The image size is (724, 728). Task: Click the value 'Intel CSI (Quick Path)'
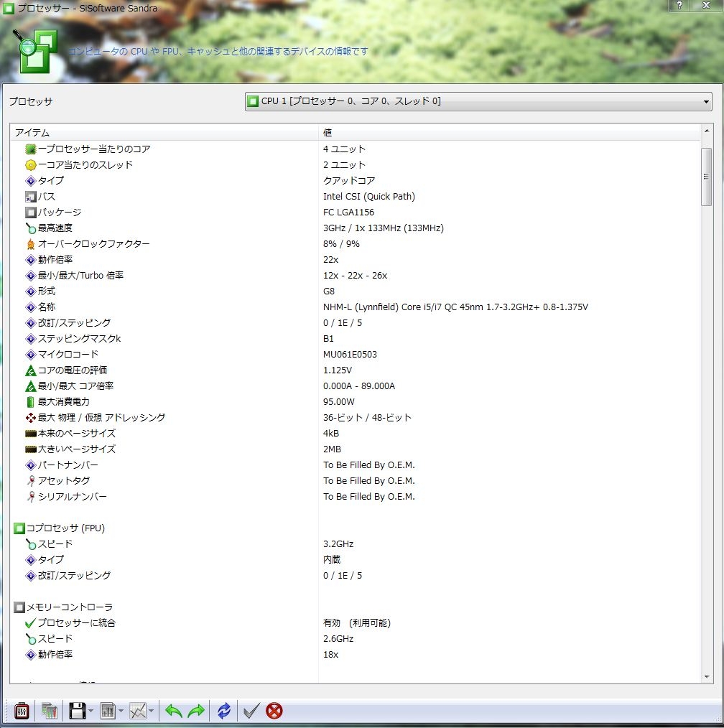click(x=369, y=197)
